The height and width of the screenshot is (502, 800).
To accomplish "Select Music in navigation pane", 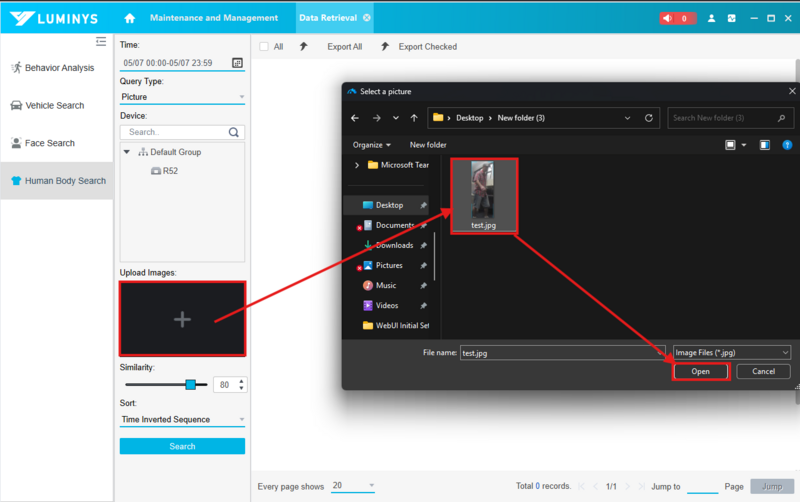I will tap(386, 285).
